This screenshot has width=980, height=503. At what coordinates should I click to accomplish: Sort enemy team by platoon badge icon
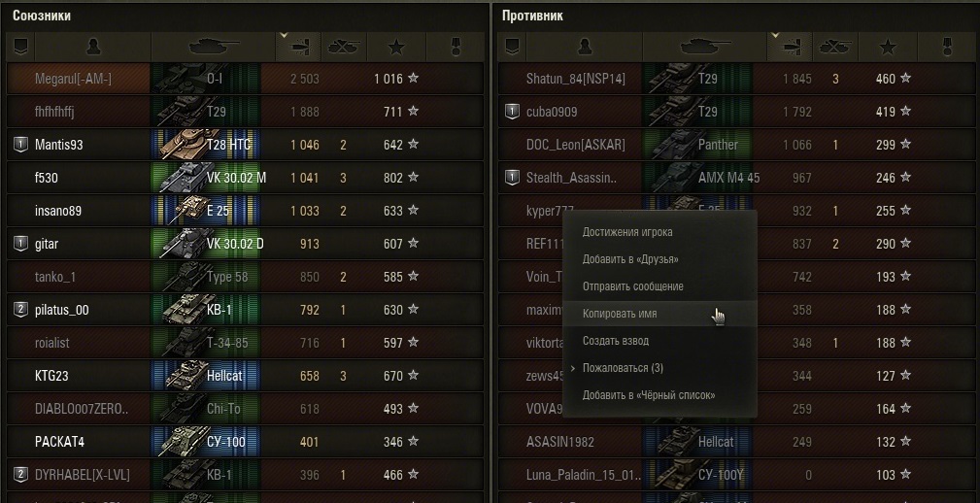pos(512,47)
